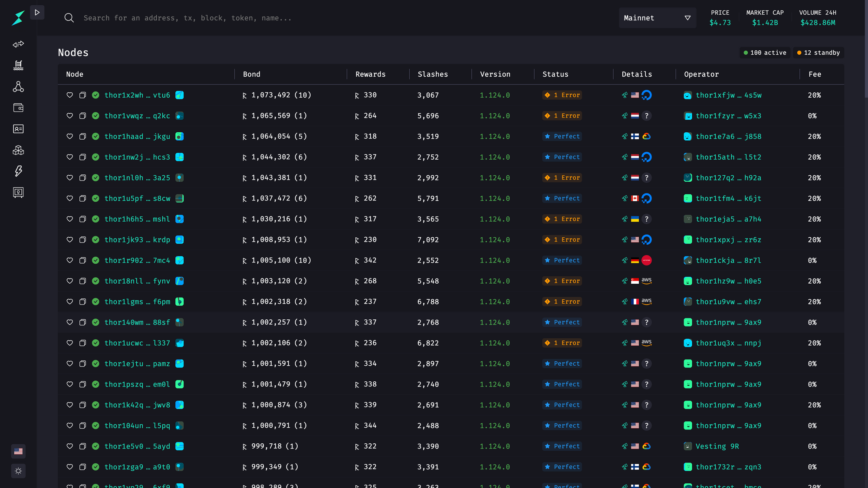Open node link thor1ejtu … pamz

tap(137, 364)
